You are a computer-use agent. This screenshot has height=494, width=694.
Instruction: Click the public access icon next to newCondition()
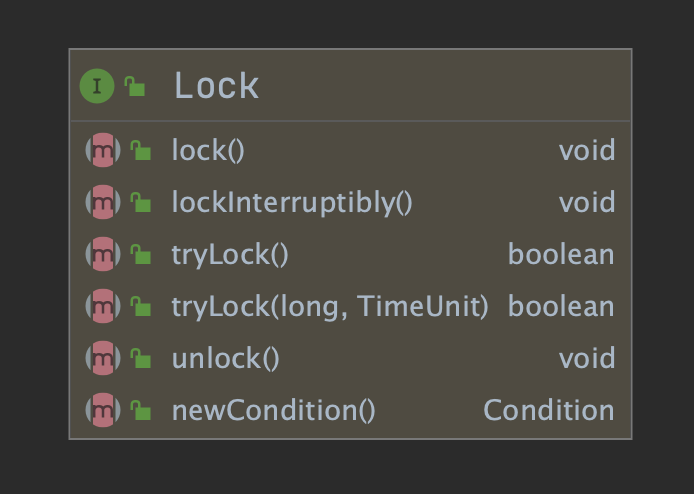pos(141,410)
